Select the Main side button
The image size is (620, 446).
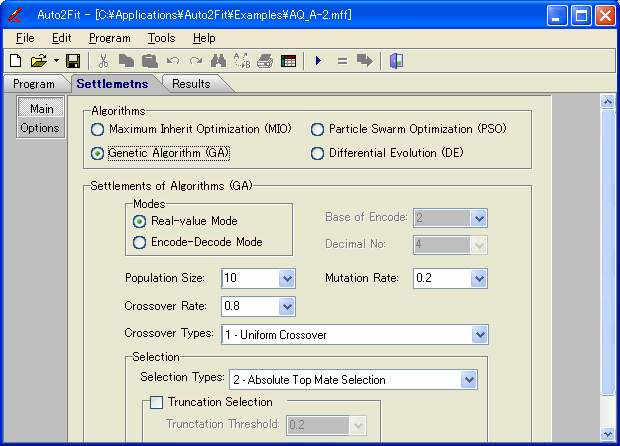point(41,108)
